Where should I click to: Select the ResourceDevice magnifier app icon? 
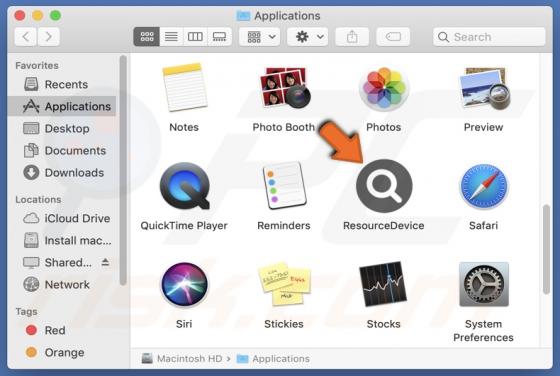tap(384, 186)
